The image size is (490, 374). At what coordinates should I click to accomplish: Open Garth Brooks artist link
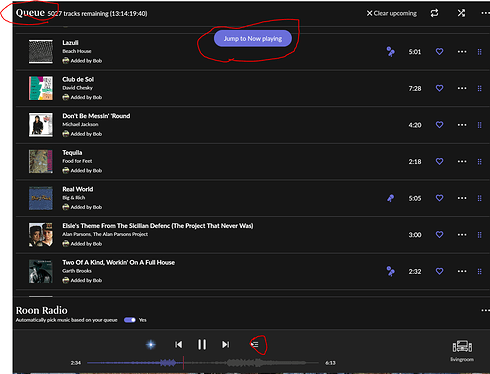pyautogui.click(x=77, y=271)
